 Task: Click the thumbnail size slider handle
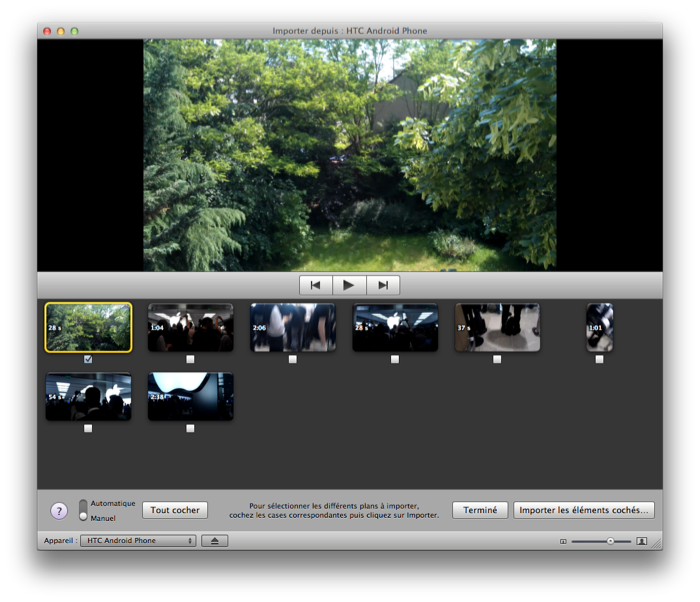tap(611, 541)
